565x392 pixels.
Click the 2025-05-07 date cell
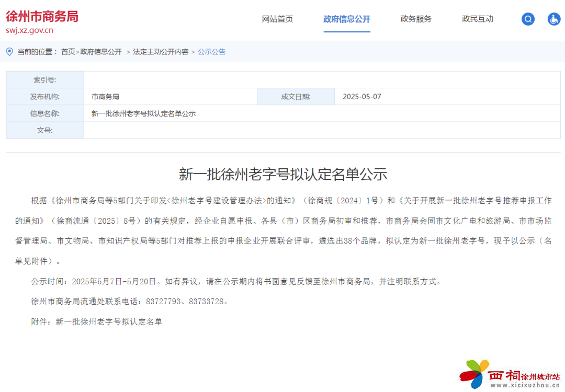[x=361, y=97]
